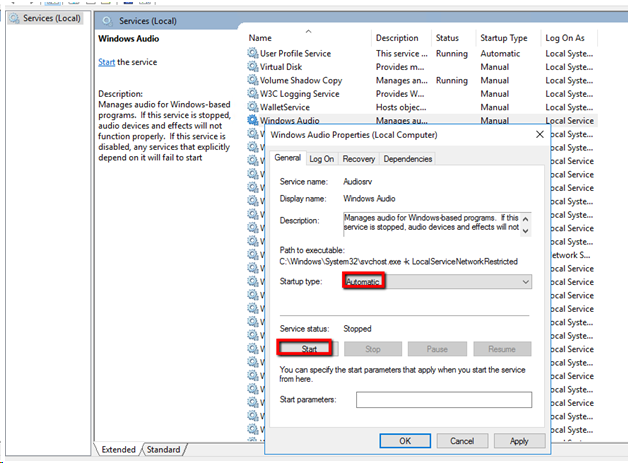Click Running status of User Profile Service
Screen dimensions: 628x463
click(x=451, y=54)
